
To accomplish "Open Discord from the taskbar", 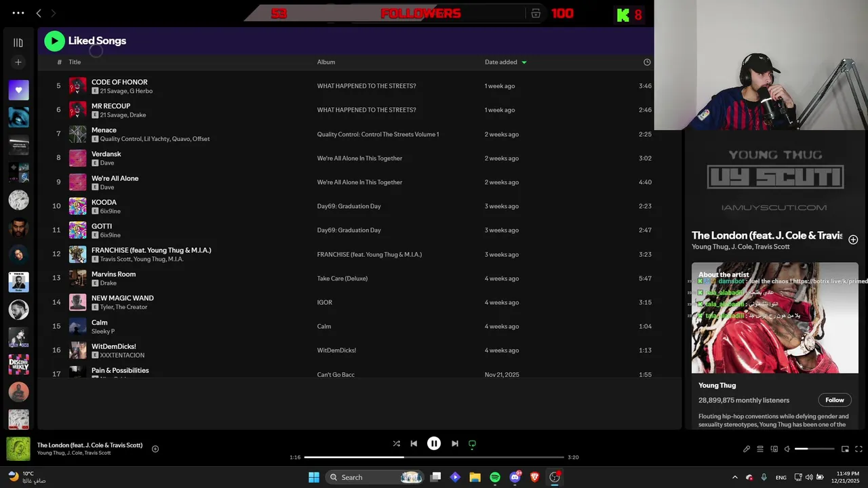I will pos(515,477).
